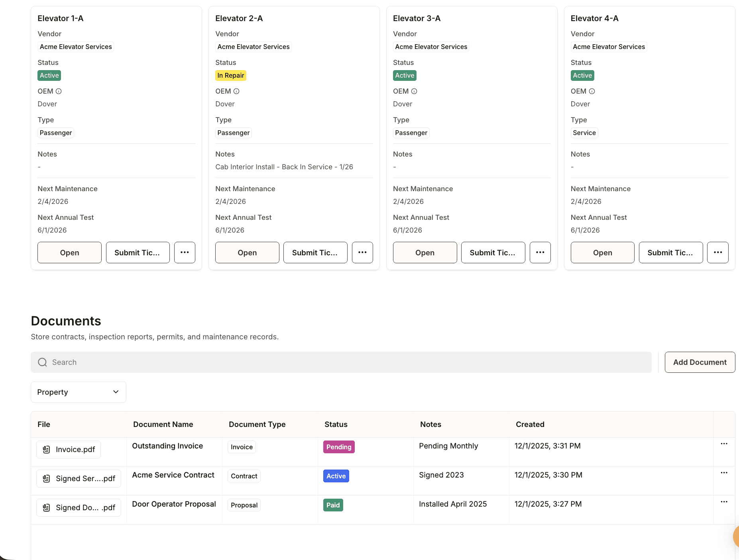
Task: Open the Invoice.pdf file
Action: (69, 449)
